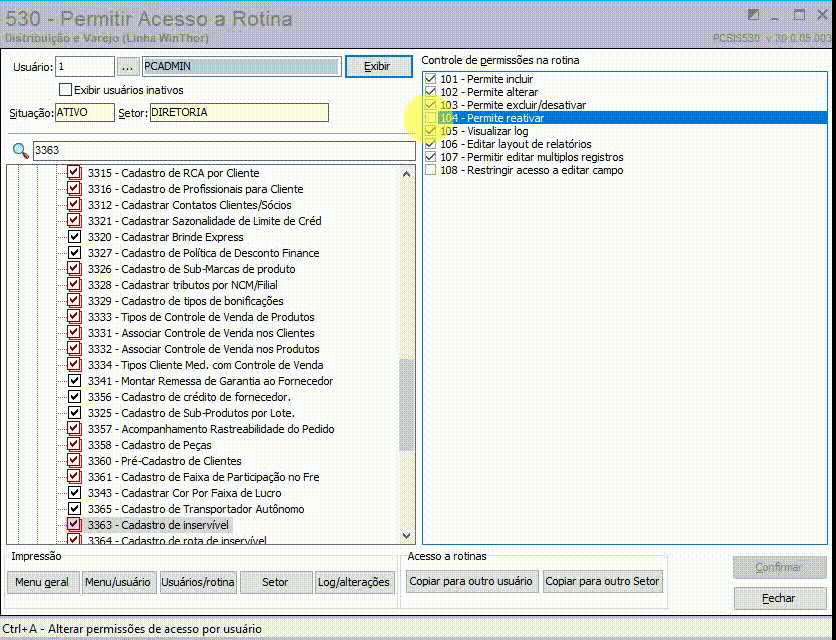Toggle checkbox for 3363 Cadastro de inservível
Image resolution: width=836 pixels, height=640 pixels.
[74, 524]
